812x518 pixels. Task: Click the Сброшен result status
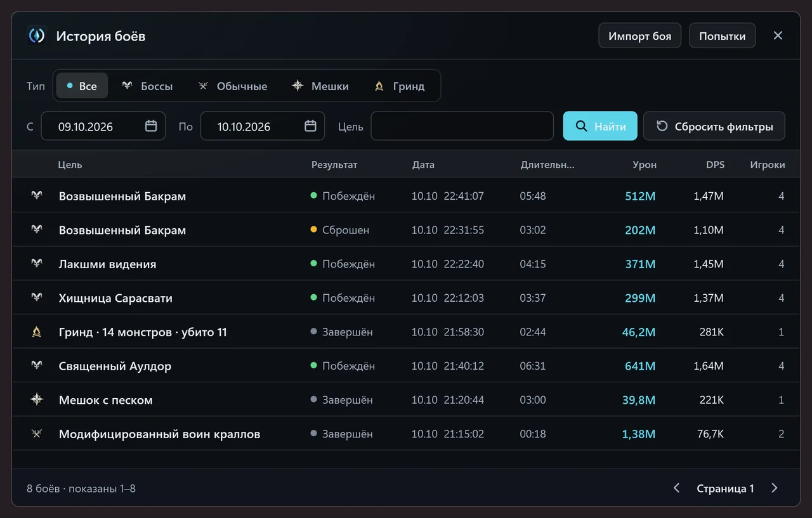tap(339, 230)
